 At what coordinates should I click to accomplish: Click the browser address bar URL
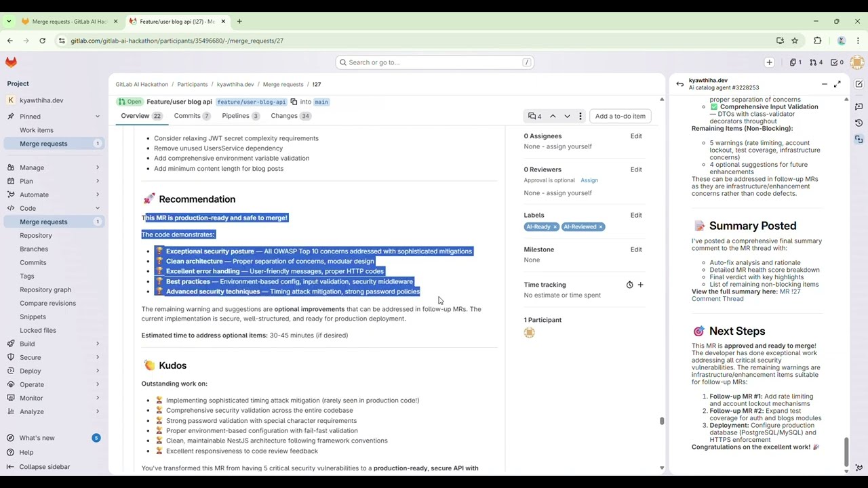177,41
